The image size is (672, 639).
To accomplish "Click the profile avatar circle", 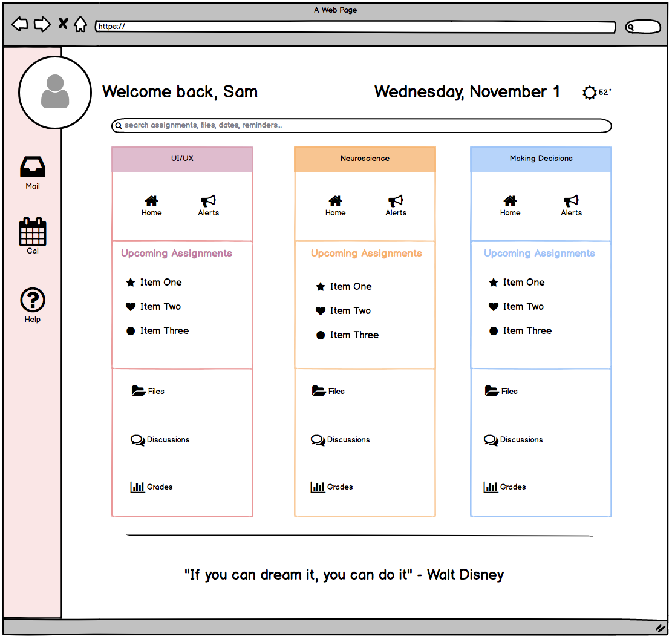I will click(x=55, y=93).
